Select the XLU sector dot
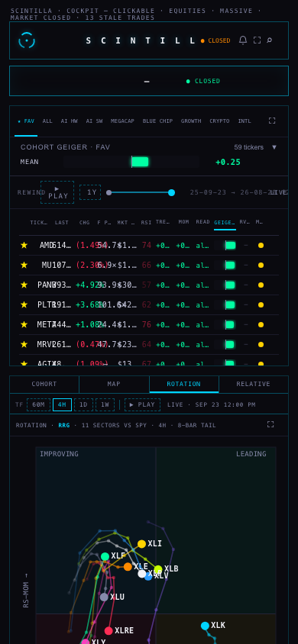 104,597
